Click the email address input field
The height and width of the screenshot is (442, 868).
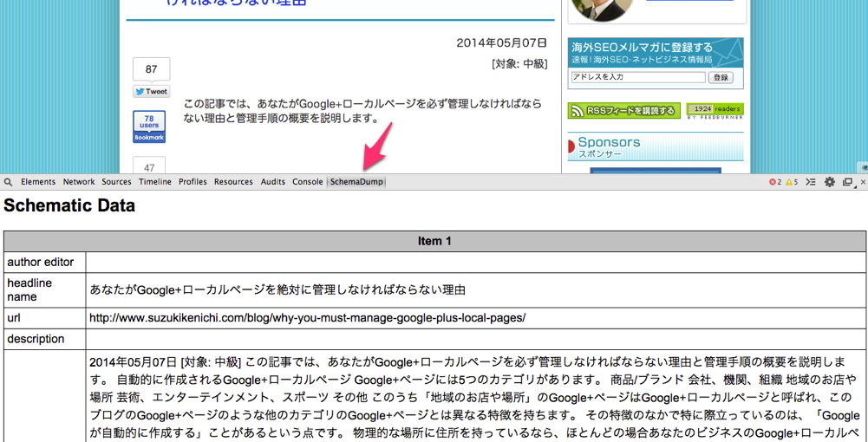coord(638,77)
